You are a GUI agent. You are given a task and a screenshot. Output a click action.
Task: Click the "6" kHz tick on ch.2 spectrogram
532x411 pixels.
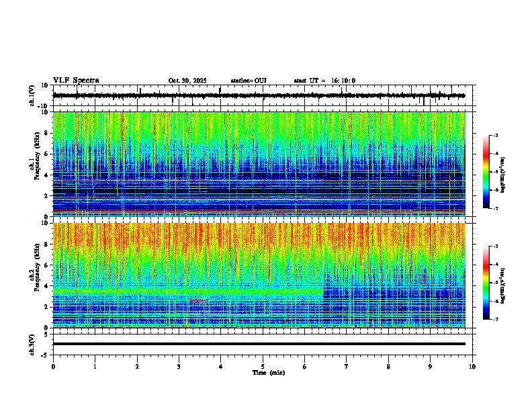[46, 265]
